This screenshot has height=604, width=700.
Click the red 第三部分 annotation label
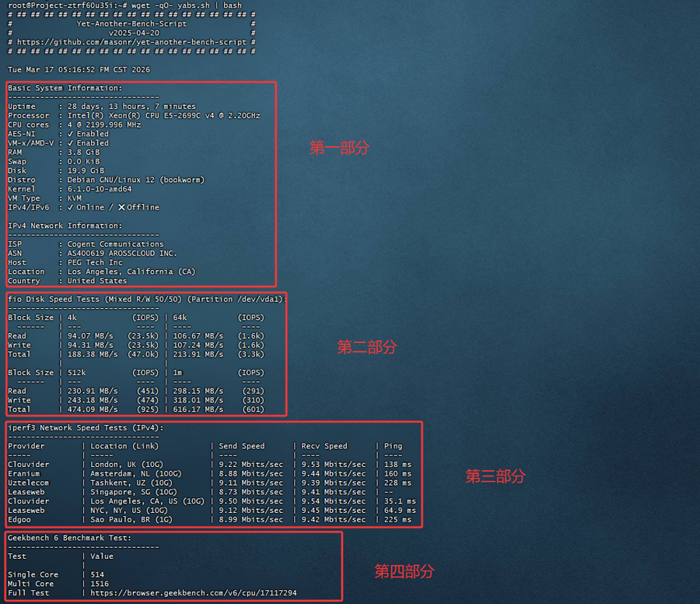tap(495, 476)
